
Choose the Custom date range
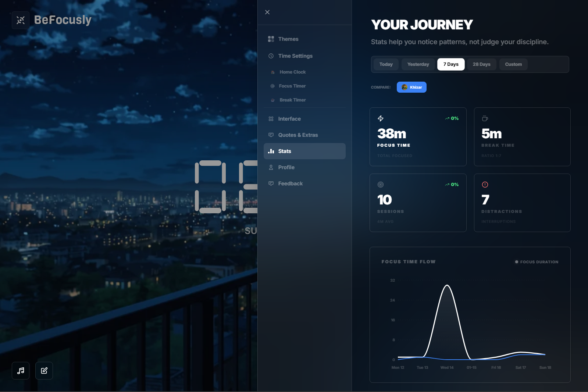(x=513, y=64)
